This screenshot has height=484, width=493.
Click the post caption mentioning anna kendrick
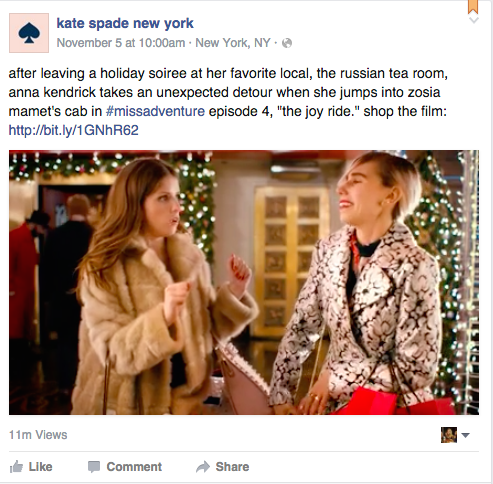tap(228, 102)
